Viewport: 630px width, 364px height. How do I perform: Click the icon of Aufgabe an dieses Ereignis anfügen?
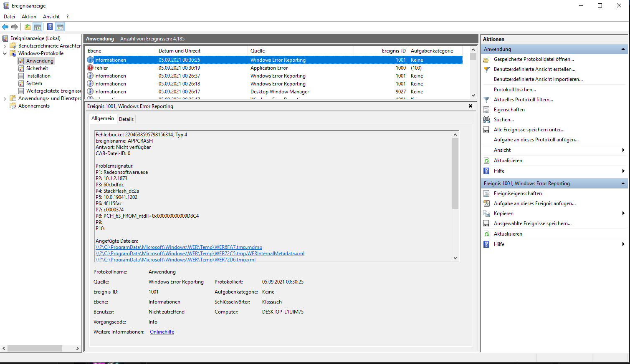pyautogui.click(x=486, y=203)
